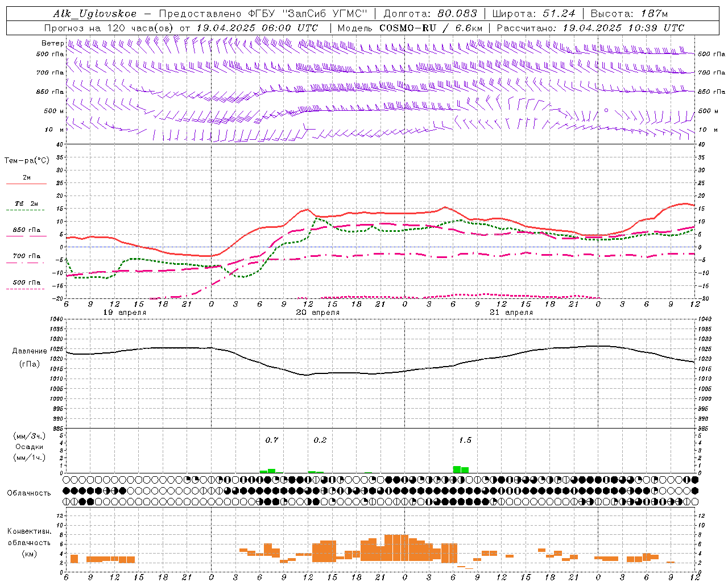Click the green precipitation bars below the 1.5 value

tap(461, 469)
